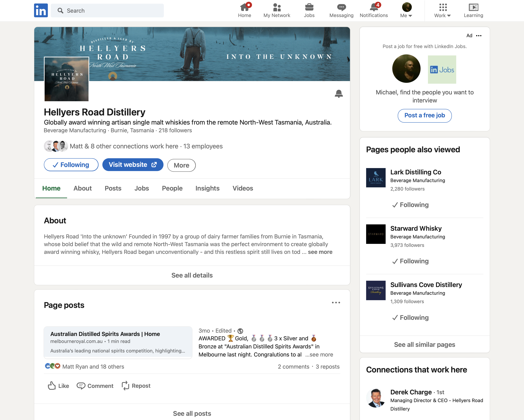Open Australian Distilled Spirits Awards link card
The image size is (524, 420).
point(118,342)
